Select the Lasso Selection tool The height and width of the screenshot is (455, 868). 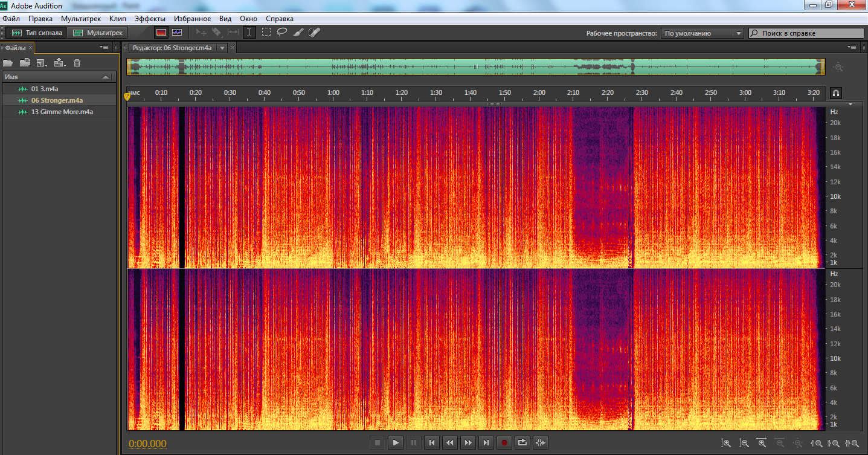[282, 33]
